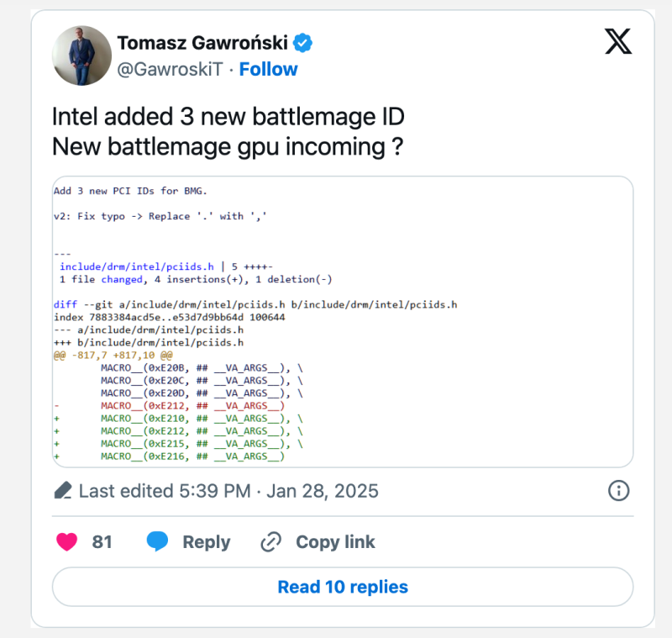Image resolution: width=672 pixels, height=638 pixels.
Task: Click the Tomasz Gawroński display name
Action: 202,43
